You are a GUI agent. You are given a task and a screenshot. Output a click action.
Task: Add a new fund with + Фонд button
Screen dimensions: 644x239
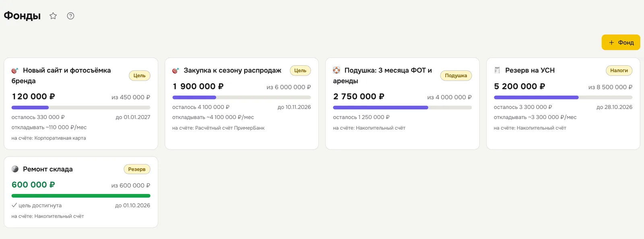(x=621, y=42)
